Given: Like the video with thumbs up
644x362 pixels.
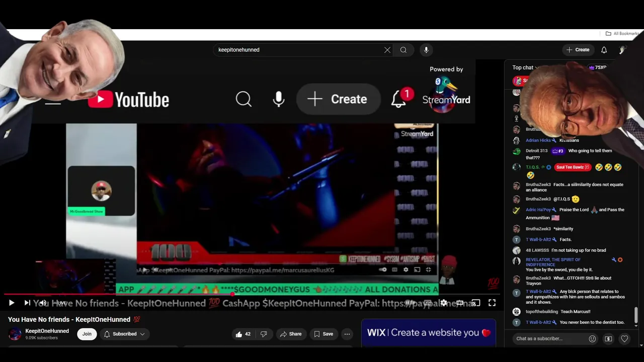Looking at the screenshot, I should tap(244, 334).
